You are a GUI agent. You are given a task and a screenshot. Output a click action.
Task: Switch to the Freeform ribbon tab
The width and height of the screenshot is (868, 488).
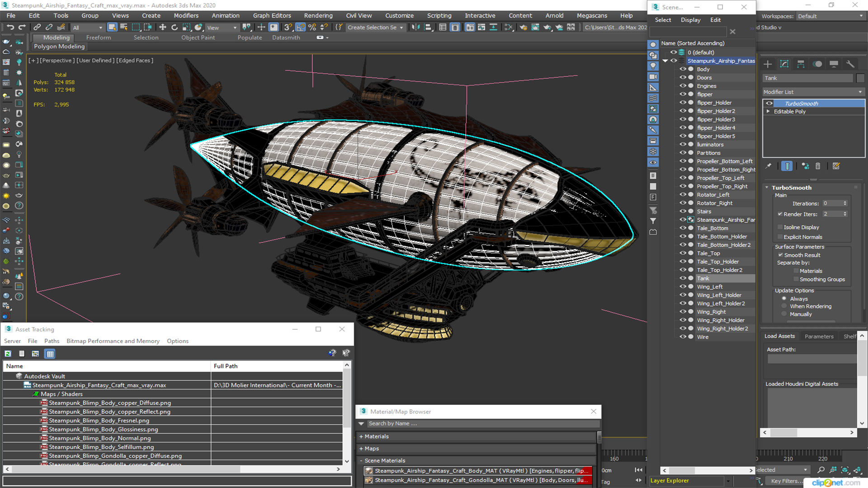point(99,38)
